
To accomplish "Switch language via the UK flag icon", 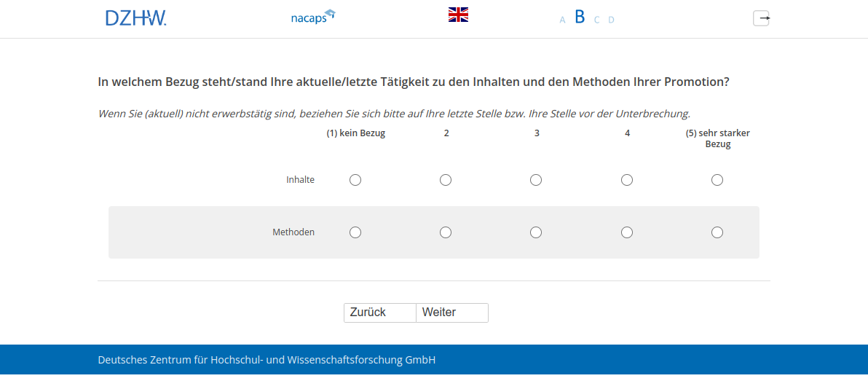I will coord(458,15).
